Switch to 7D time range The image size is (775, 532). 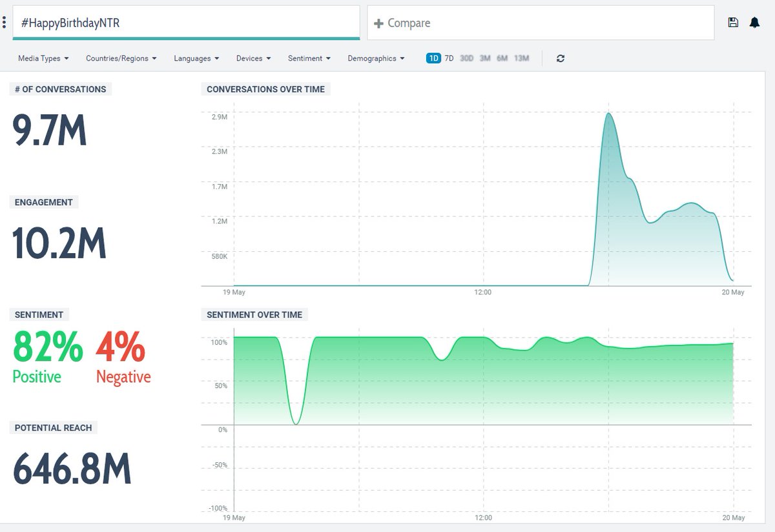449,58
